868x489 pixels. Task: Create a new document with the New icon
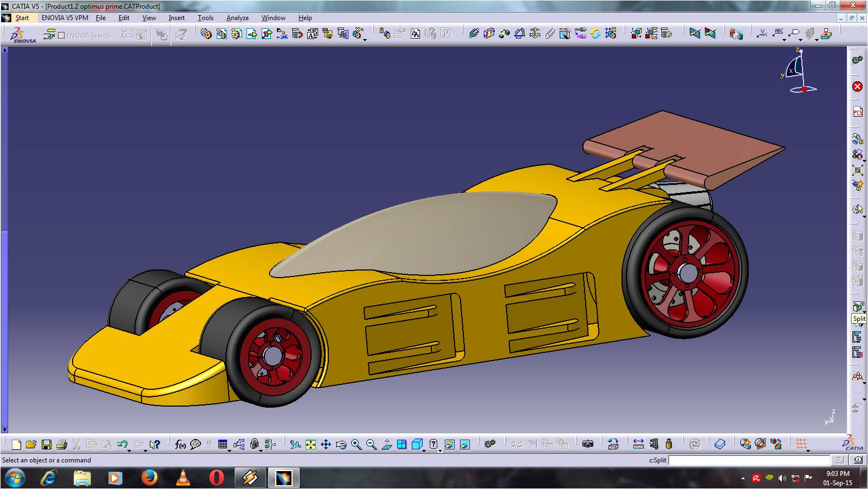point(16,445)
